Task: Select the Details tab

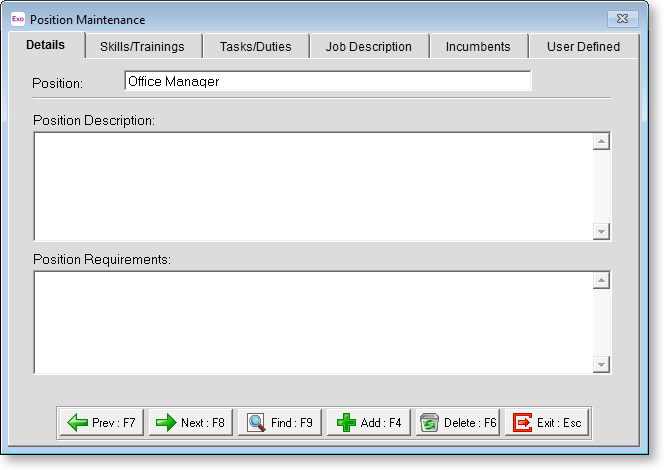Action: tap(46, 45)
